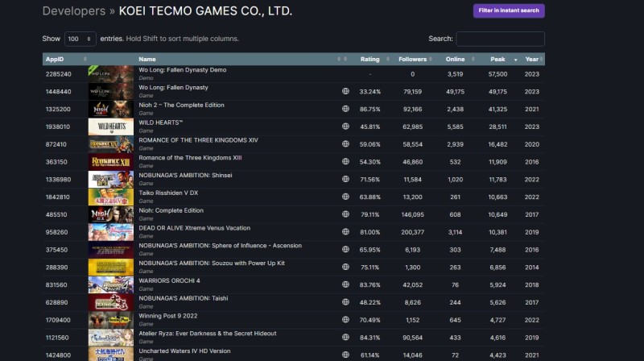Click globe icon for Romance of the Three Kingdoms XIII
This screenshot has width=644, height=361.
click(x=345, y=162)
